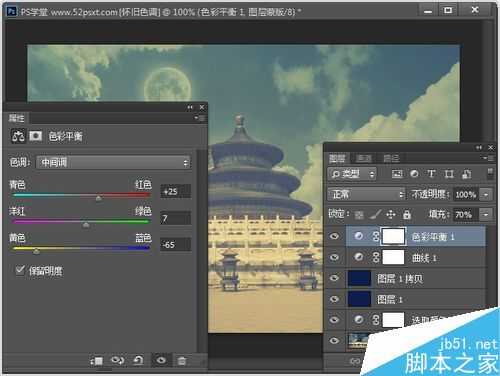This screenshot has height=376, width=500.
Task: Close the Layers panel
Action: click(491, 147)
